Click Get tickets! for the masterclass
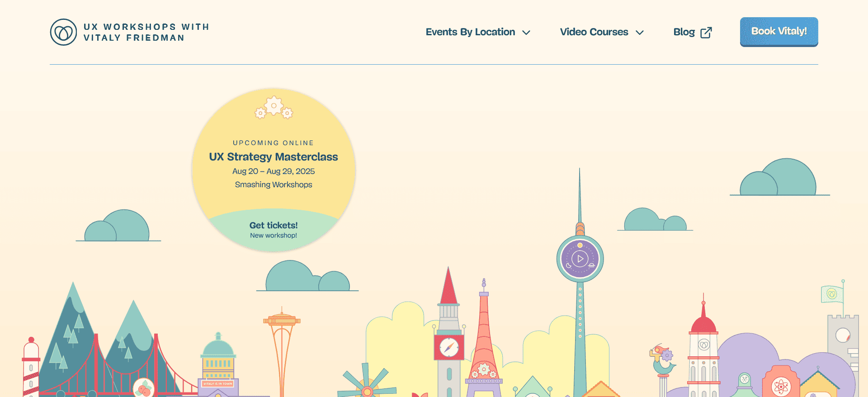The image size is (868, 397). 274,225
